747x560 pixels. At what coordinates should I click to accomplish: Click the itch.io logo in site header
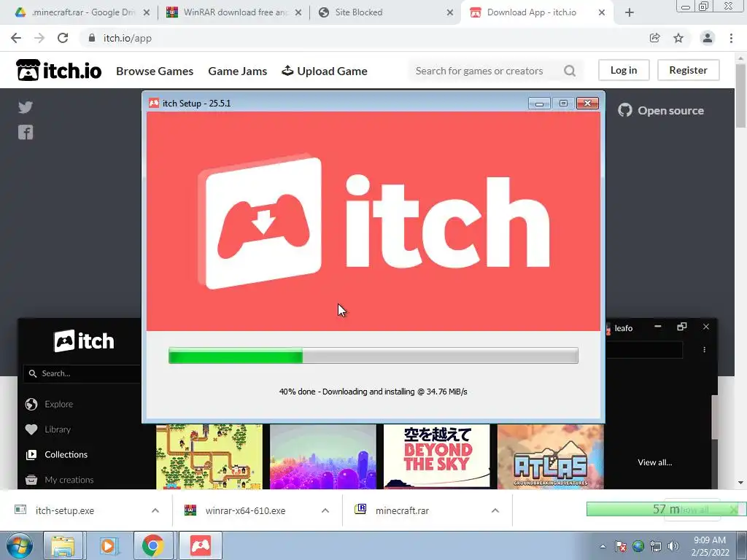tap(58, 71)
